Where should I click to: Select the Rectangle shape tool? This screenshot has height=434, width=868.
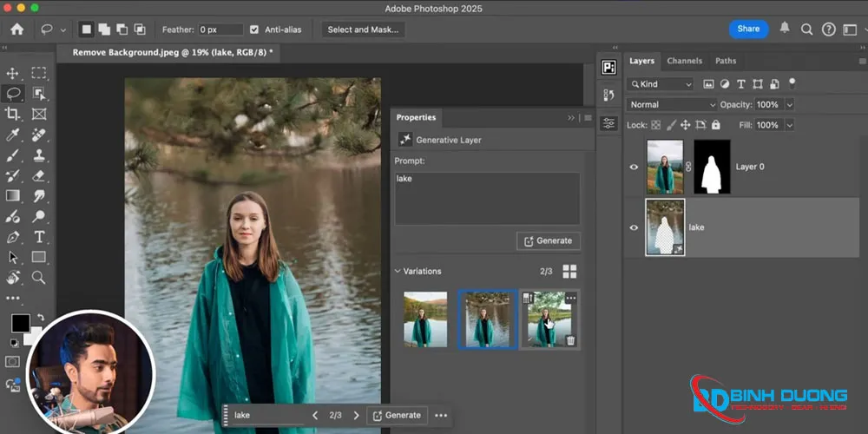pos(39,257)
